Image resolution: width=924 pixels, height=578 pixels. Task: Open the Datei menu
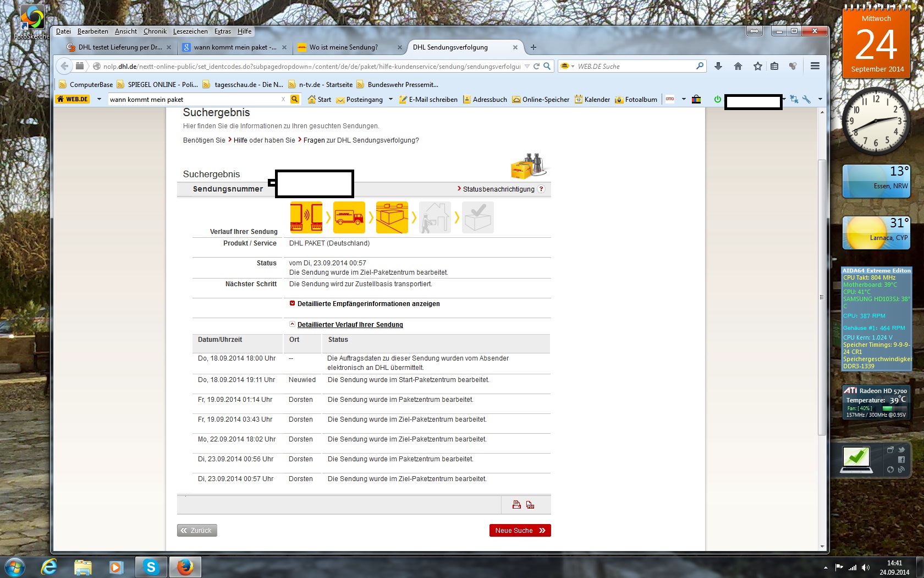[63, 31]
